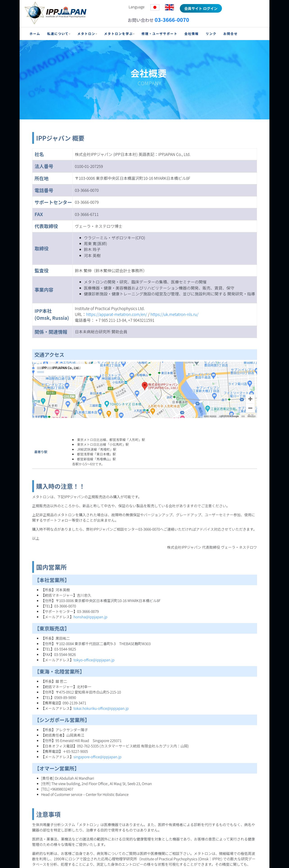Email honsha@ippjapan.jp
The height and width of the screenshot is (868, 289).
(x=90, y=617)
